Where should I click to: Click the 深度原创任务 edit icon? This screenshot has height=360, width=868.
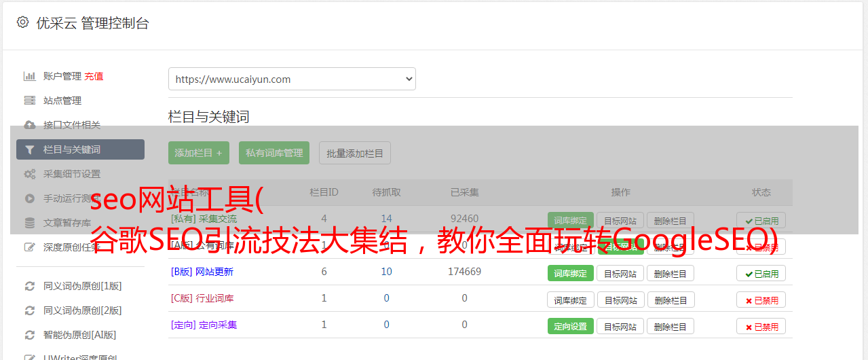[x=29, y=247]
